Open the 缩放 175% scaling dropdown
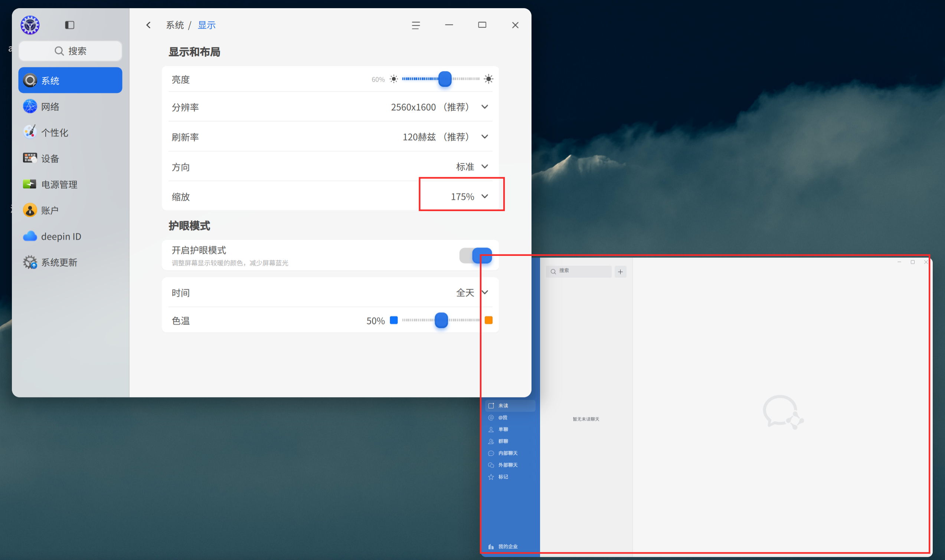Viewport: 945px width, 560px height. point(469,196)
